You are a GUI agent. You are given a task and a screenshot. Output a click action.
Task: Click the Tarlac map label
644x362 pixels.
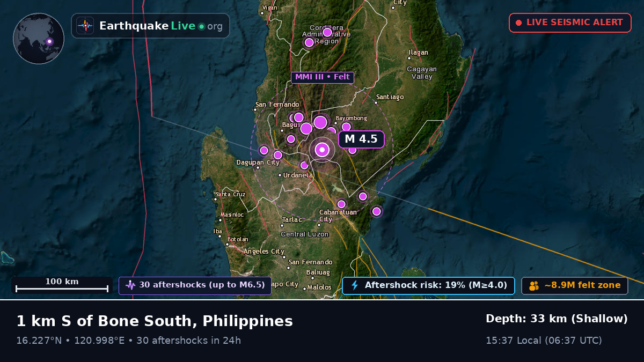[x=292, y=220]
